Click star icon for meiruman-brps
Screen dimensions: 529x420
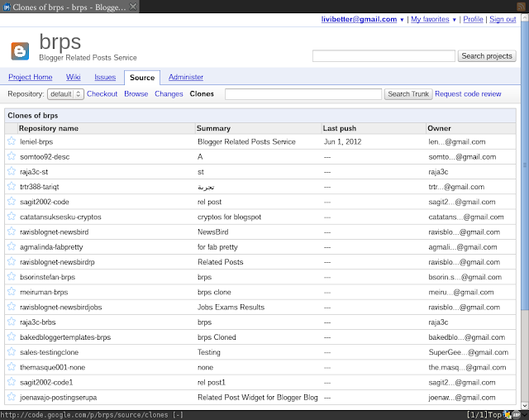pos(12,292)
